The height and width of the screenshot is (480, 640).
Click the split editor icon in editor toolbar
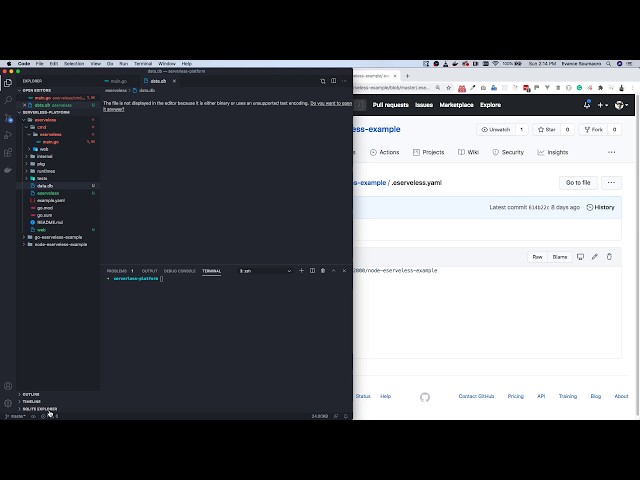click(333, 81)
